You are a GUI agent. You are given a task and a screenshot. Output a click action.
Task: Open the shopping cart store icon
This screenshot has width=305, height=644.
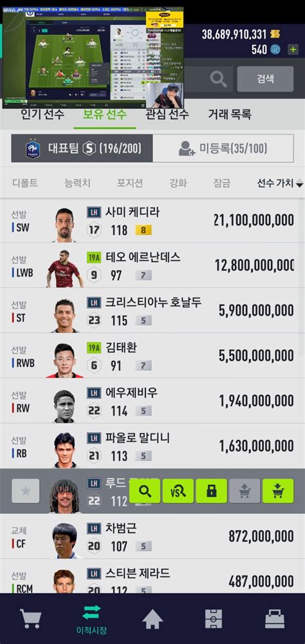point(31,618)
